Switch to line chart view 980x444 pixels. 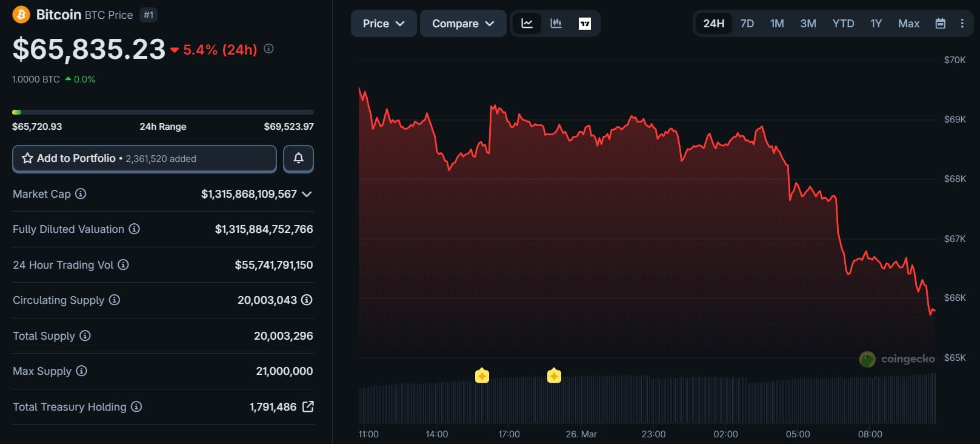coord(527,24)
